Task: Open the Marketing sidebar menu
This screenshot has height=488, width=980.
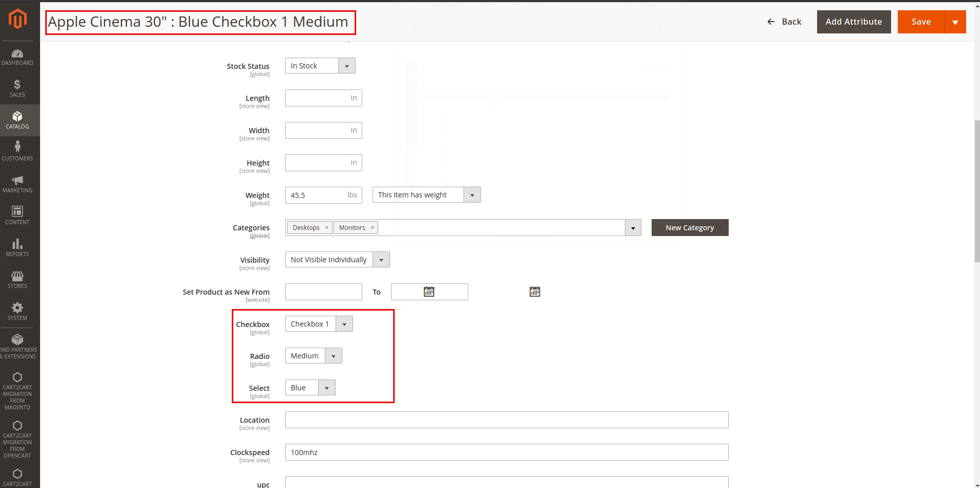Action: 17,184
